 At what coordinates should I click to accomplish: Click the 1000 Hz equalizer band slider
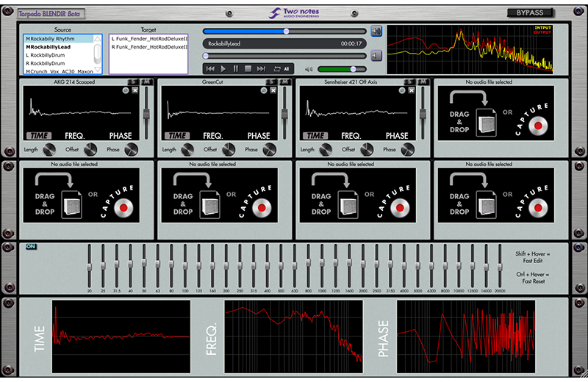coord(322,266)
